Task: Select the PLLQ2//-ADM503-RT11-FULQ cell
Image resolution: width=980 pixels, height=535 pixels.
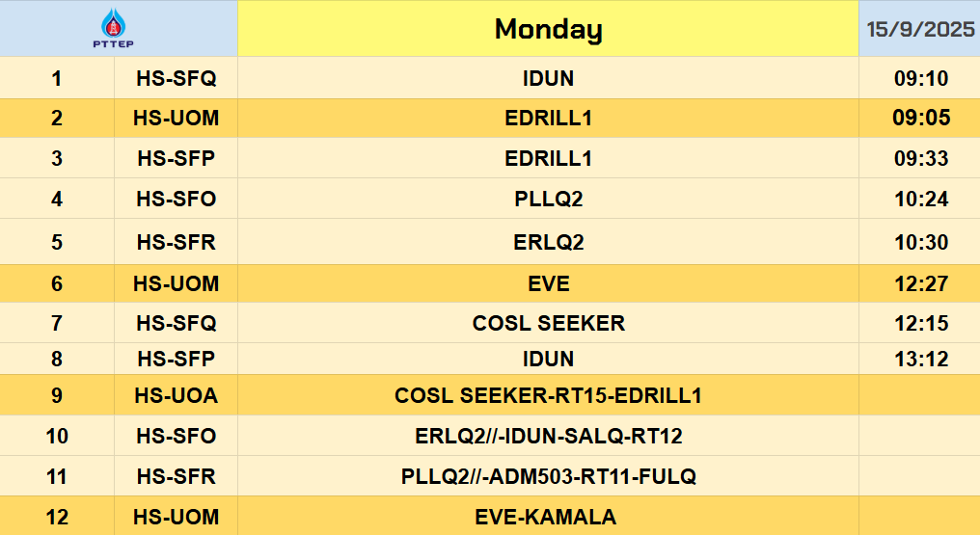Action: (x=548, y=476)
